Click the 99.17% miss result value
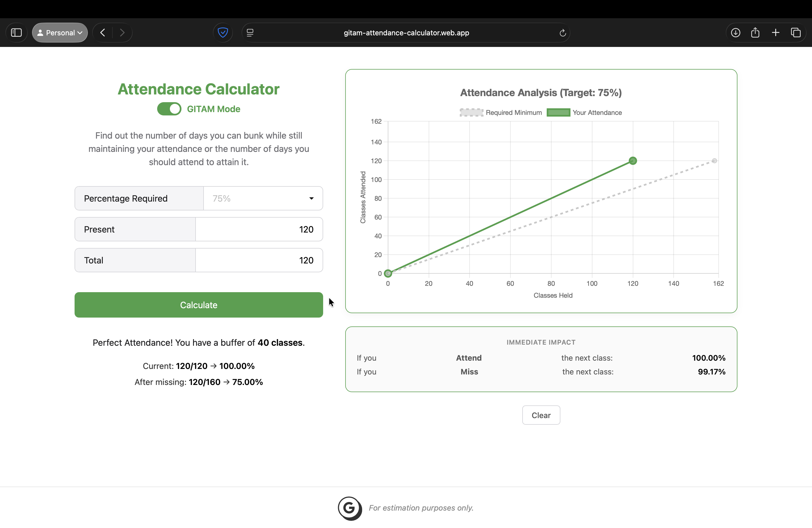 point(712,372)
